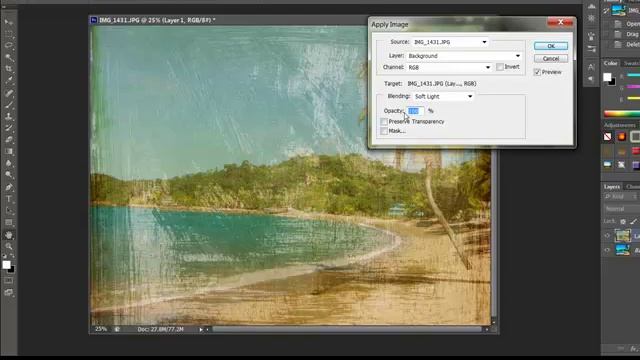The height and width of the screenshot is (360, 640).
Task: Select the Background layer thumbnail
Action: (x=622, y=250)
